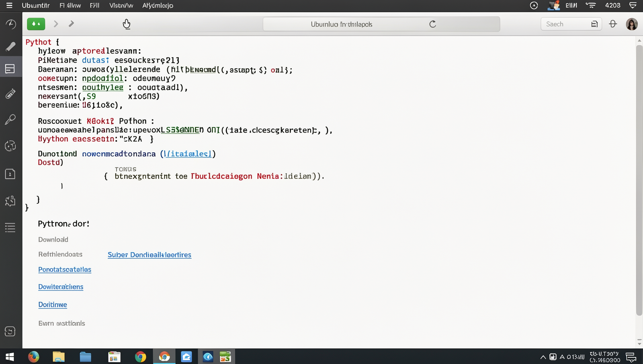Open the hamburger menu in top bar

point(9,5)
